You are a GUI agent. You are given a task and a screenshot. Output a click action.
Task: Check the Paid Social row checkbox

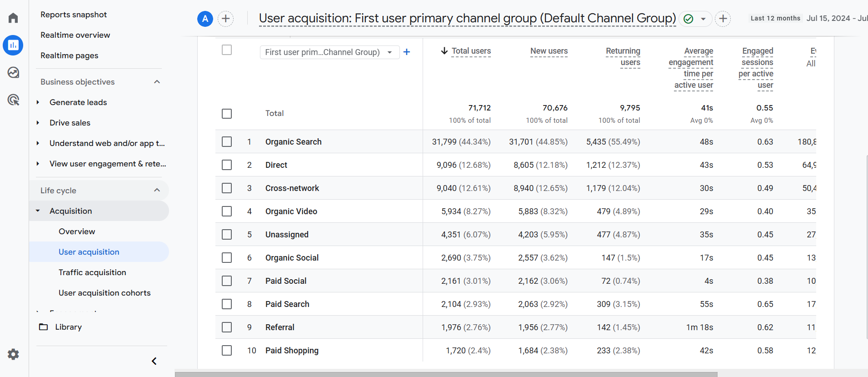coord(227,281)
